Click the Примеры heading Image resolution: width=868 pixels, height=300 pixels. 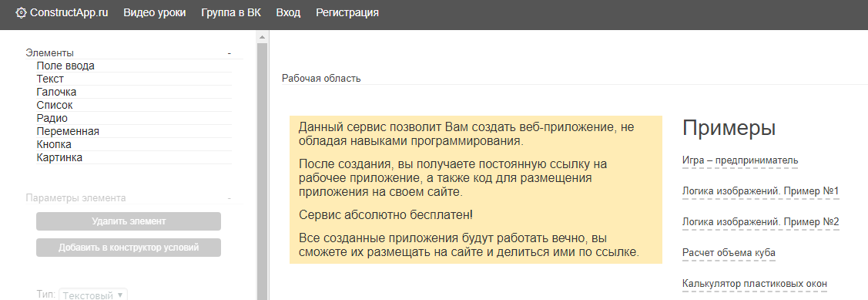click(729, 128)
